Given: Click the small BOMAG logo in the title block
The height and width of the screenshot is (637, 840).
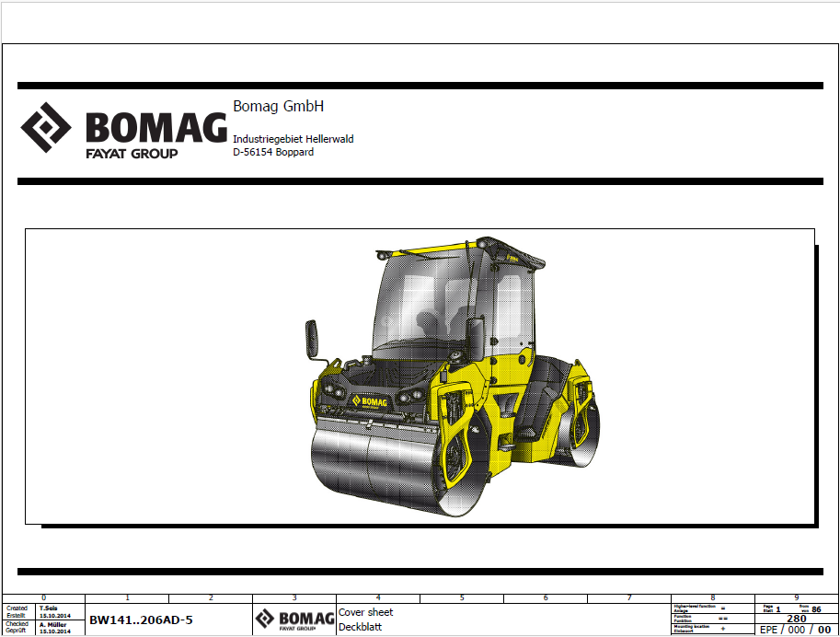Looking at the screenshot, I should [294, 620].
